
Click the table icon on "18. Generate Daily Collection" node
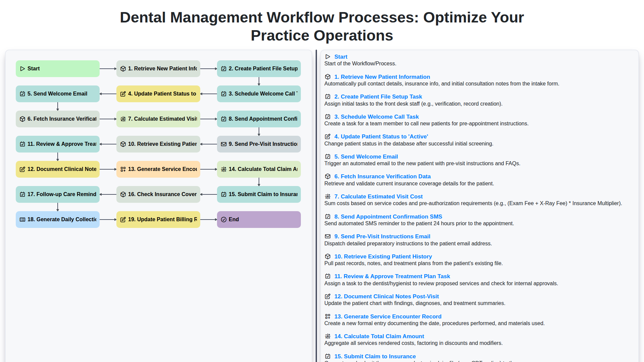22,220
